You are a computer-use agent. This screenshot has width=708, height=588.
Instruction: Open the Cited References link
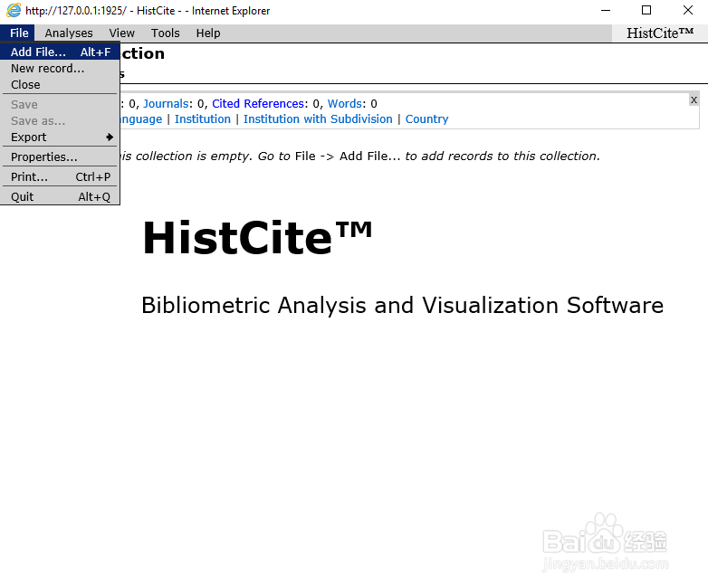258,103
